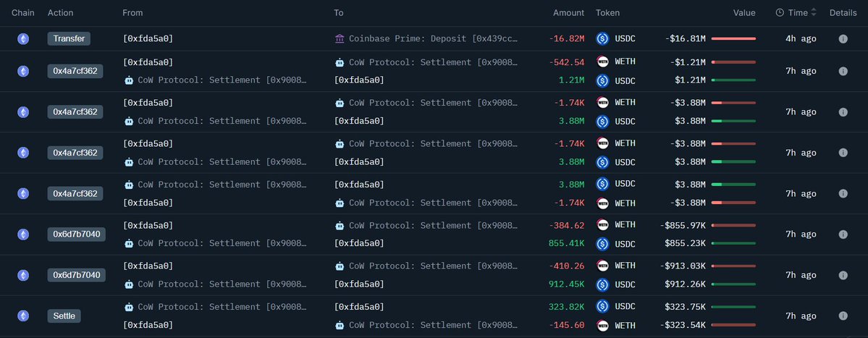Open details info icon for the Transfer row
Viewport: 868px width, 338px height.
point(843,39)
